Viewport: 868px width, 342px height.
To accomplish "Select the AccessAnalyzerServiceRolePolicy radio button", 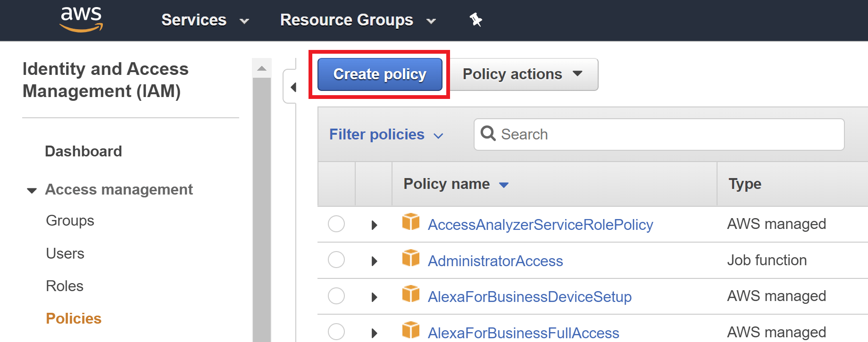I will [x=336, y=224].
